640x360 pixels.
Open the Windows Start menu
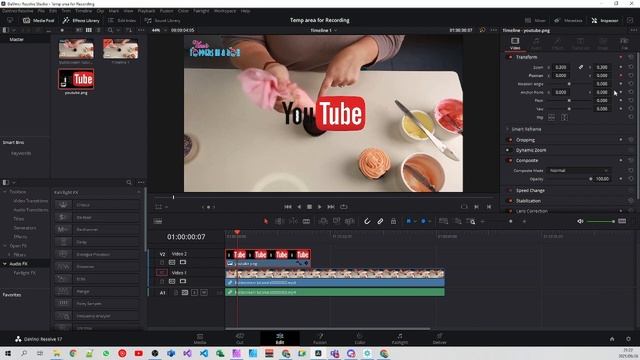coord(7,353)
